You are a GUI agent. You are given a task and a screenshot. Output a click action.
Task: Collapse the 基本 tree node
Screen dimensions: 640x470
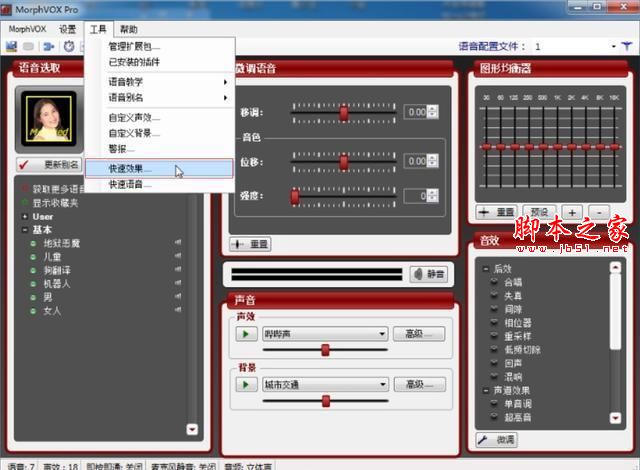tap(25, 230)
